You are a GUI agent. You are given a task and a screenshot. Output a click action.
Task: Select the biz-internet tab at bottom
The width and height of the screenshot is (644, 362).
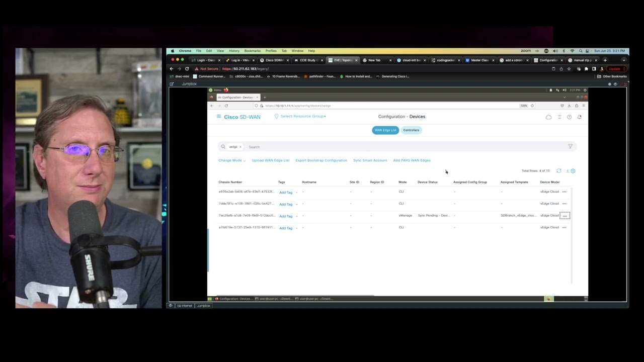pyautogui.click(x=184, y=306)
